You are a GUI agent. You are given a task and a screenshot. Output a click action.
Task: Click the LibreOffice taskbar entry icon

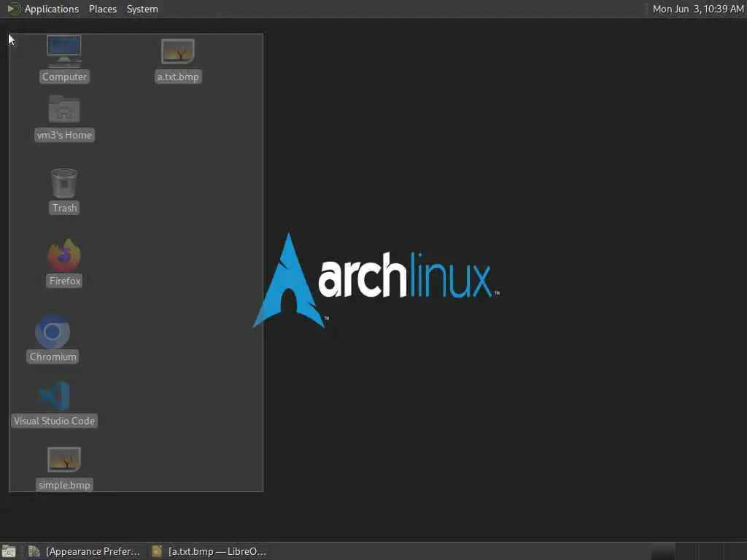point(157,551)
